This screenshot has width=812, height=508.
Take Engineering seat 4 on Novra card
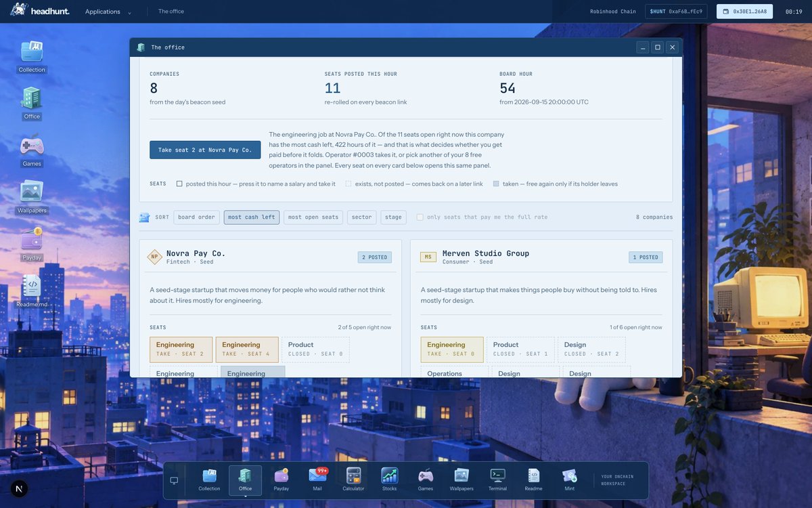(x=247, y=350)
